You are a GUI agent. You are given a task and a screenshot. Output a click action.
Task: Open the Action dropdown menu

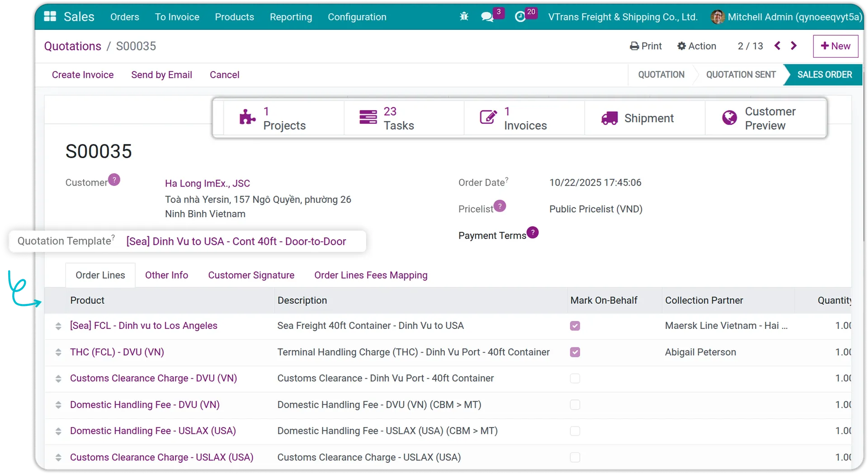(697, 46)
